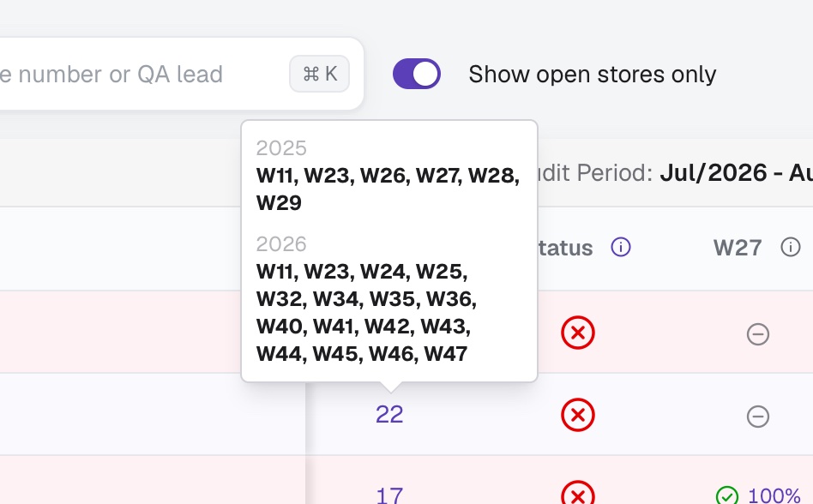This screenshot has height=504, width=813.
Task: Click the 2025 week list starting with W11
Action: pyautogui.click(x=388, y=189)
